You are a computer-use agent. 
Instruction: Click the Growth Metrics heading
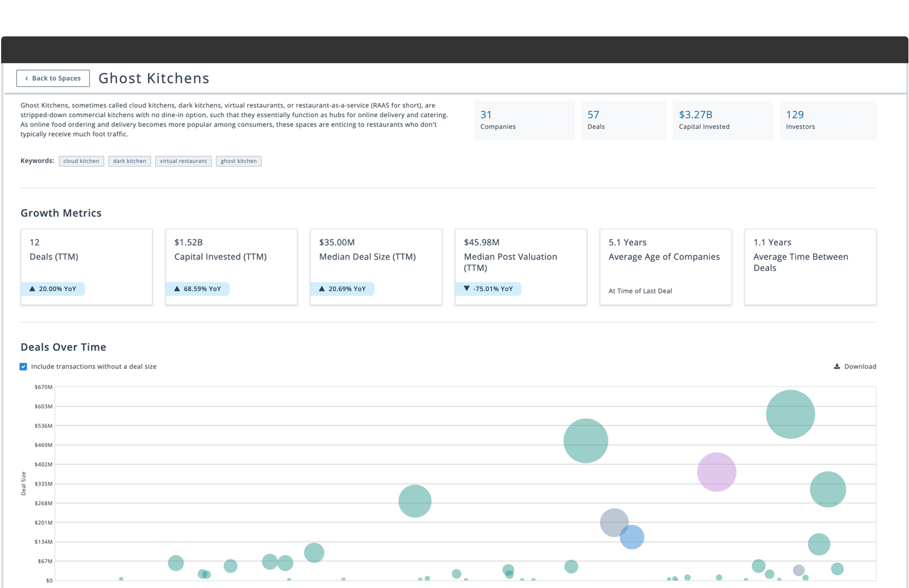coord(61,213)
